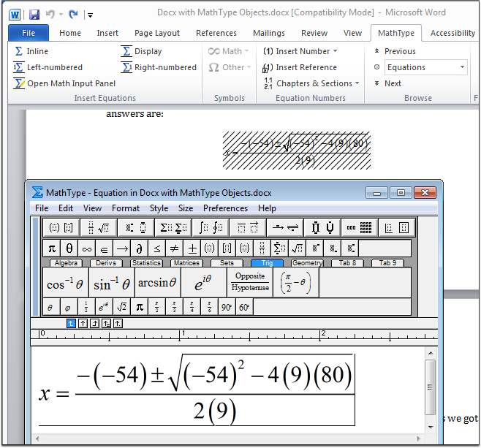Insert theta symbol from symbol bar
Image resolution: width=481 pixels, height=448 pixels.
coord(69,248)
